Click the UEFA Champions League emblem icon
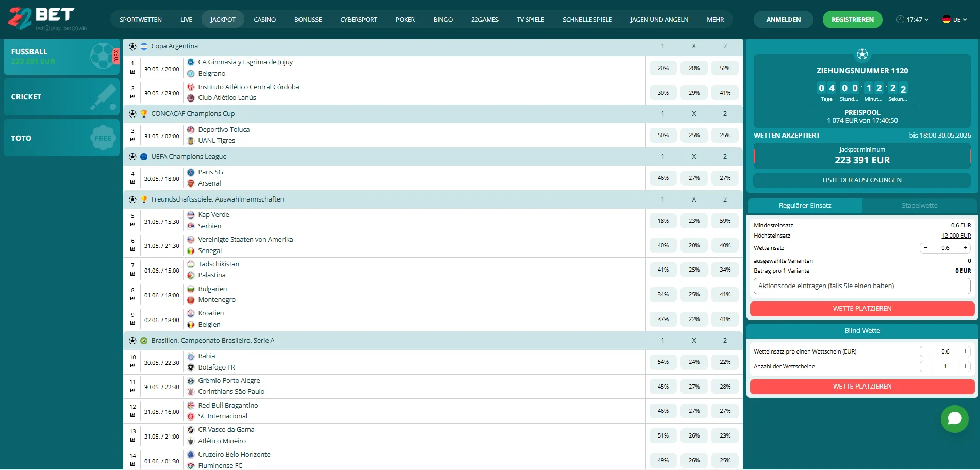The height and width of the screenshot is (470, 980). click(x=144, y=157)
